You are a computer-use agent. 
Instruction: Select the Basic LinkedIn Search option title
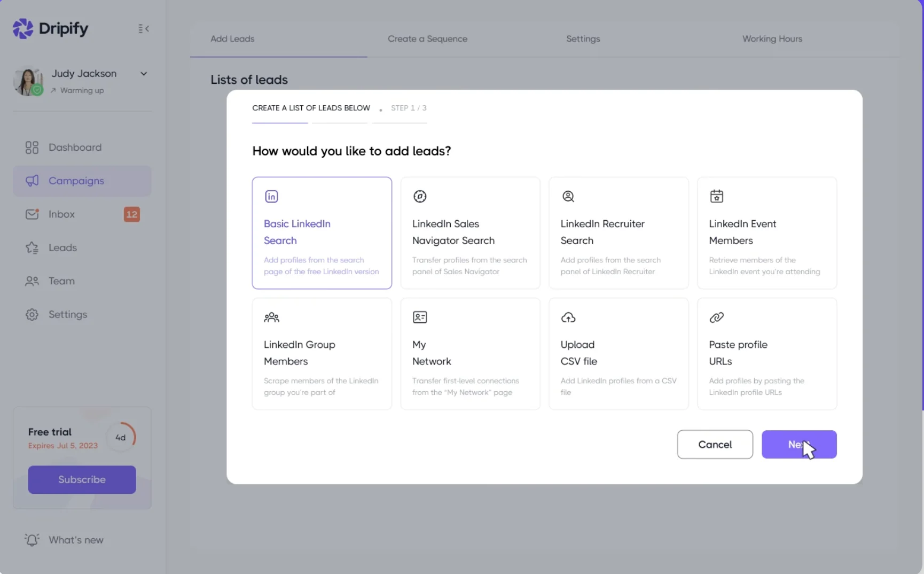pos(297,232)
